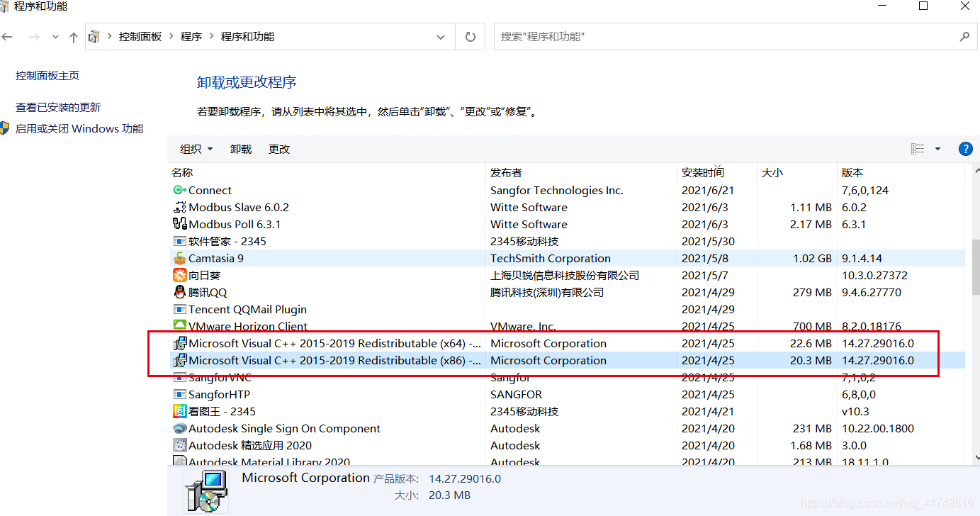The image size is (980, 516).
Task: Open recent locations dropdown arrow
Action: pyautogui.click(x=55, y=38)
